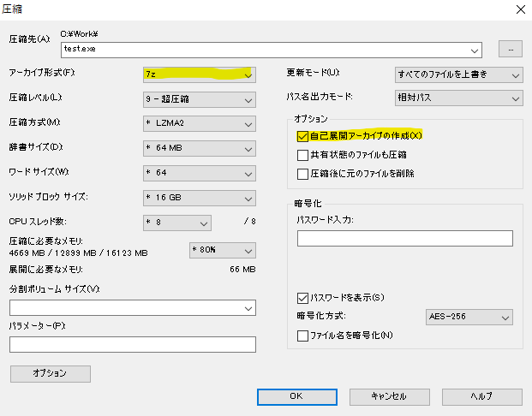532x416 pixels.
Task: Expand CPUスレッド数 dropdown
Action: click(177, 223)
